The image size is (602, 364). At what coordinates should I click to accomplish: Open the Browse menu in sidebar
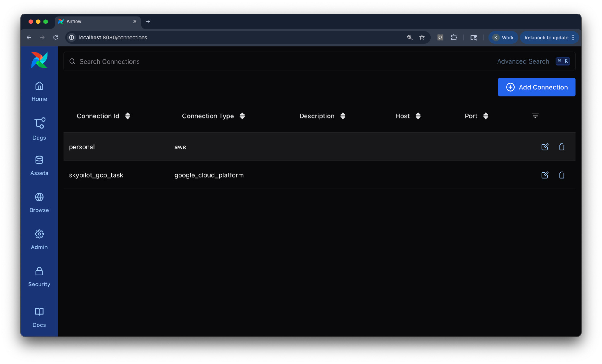39,202
